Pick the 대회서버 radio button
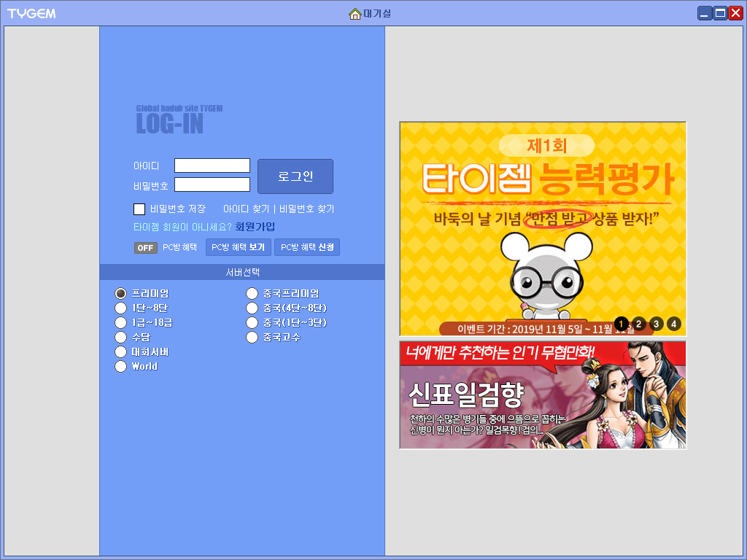 (121, 352)
